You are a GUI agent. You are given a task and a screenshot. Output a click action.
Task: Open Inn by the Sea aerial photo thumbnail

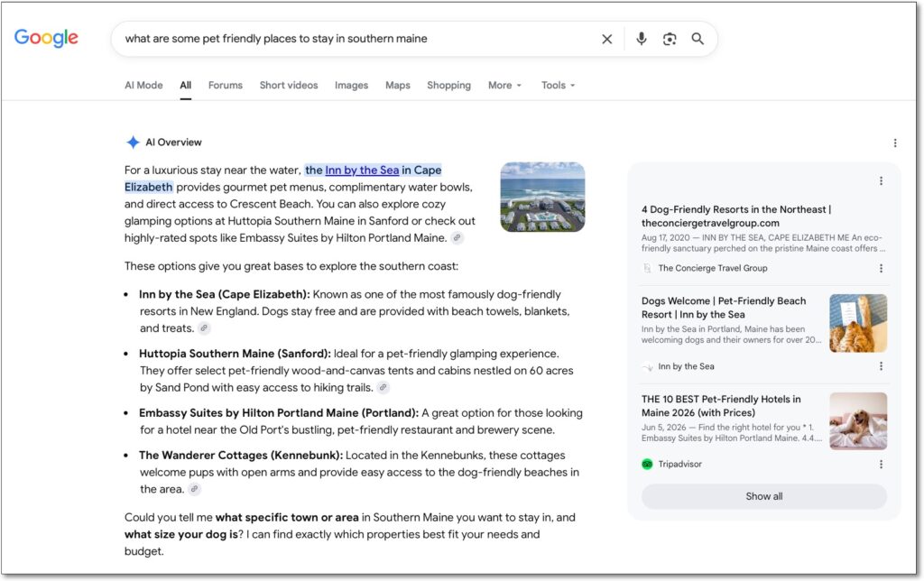[x=542, y=197]
